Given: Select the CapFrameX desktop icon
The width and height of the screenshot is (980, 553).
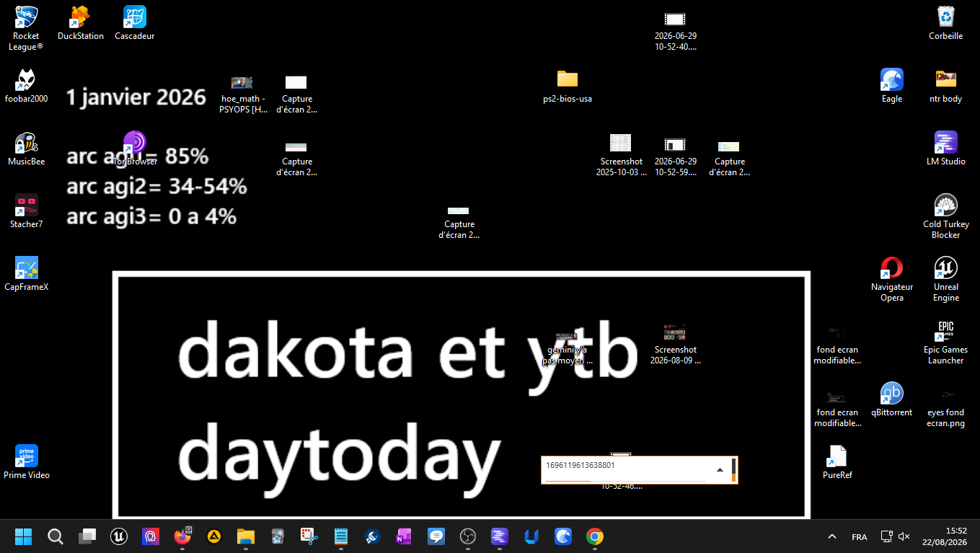Looking at the screenshot, I should tap(26, 275).
